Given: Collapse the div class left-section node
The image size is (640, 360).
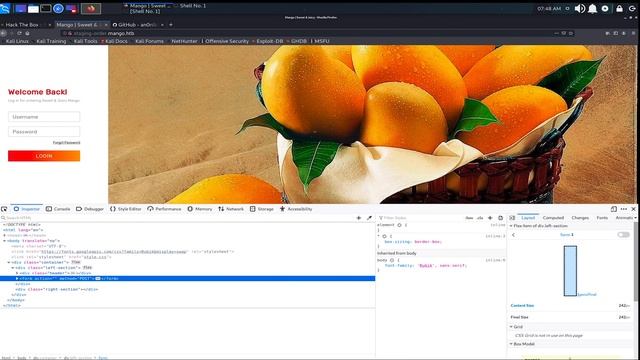Looking at the screenshot, I should (x=13, y=268).
